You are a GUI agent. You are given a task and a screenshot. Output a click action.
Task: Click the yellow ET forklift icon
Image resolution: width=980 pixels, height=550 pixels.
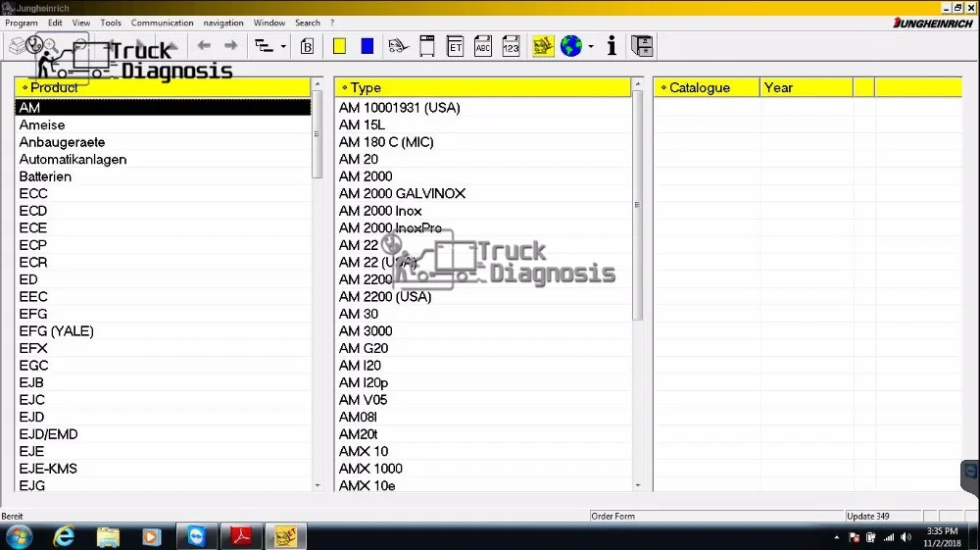(x=543, y=46)
